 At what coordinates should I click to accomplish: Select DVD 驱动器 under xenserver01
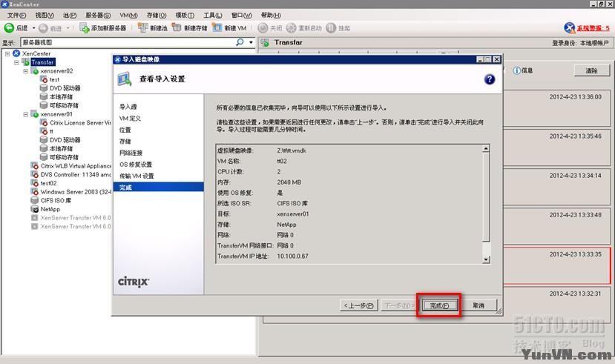(65, 140)
